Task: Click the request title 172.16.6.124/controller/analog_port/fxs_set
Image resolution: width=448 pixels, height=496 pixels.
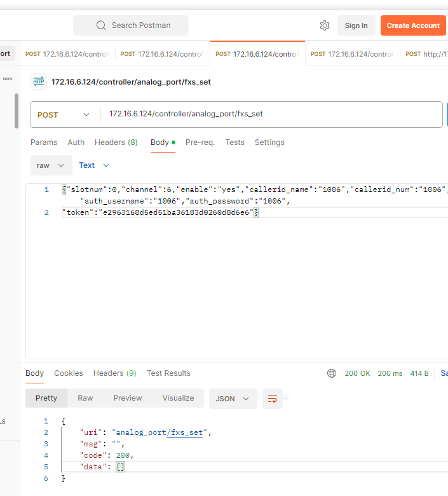Action: 131,82
